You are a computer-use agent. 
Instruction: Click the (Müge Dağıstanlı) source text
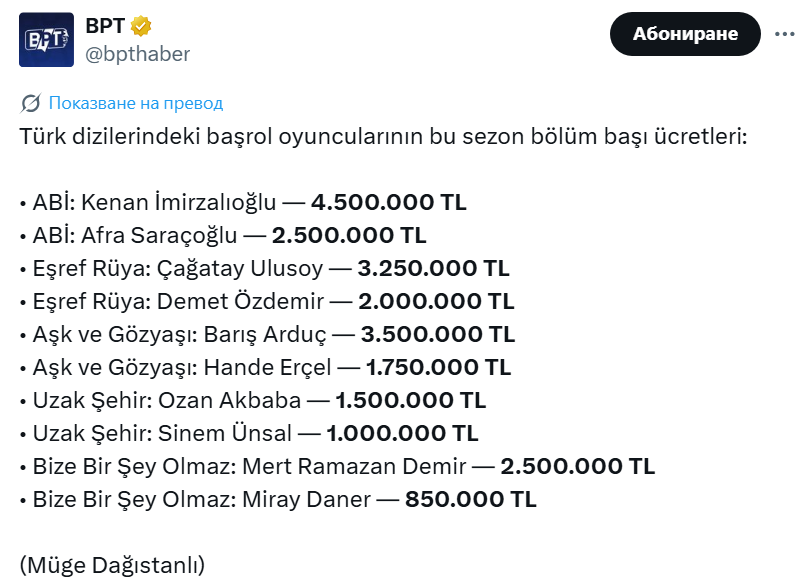(x=112, y=566)
